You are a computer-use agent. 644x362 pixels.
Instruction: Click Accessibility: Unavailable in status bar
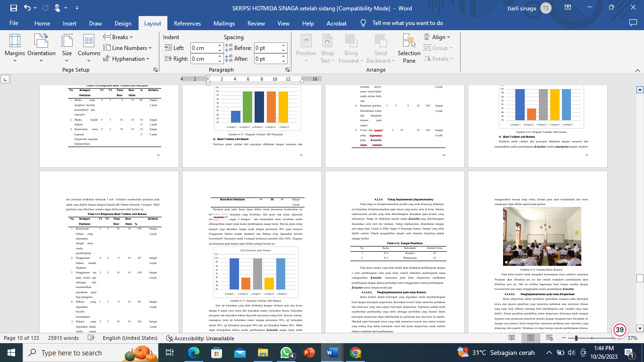(200, 338)
